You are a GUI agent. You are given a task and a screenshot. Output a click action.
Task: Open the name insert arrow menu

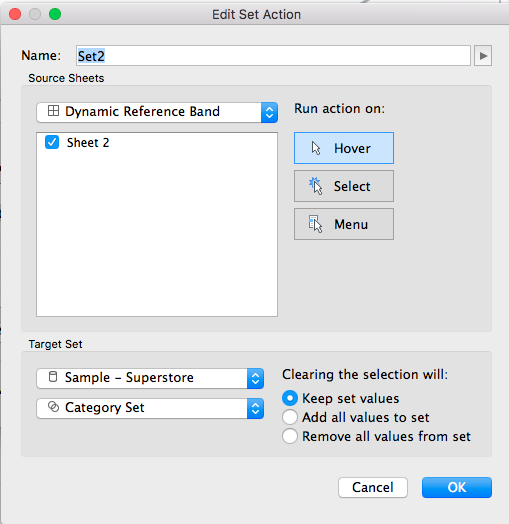click(483, 56)
